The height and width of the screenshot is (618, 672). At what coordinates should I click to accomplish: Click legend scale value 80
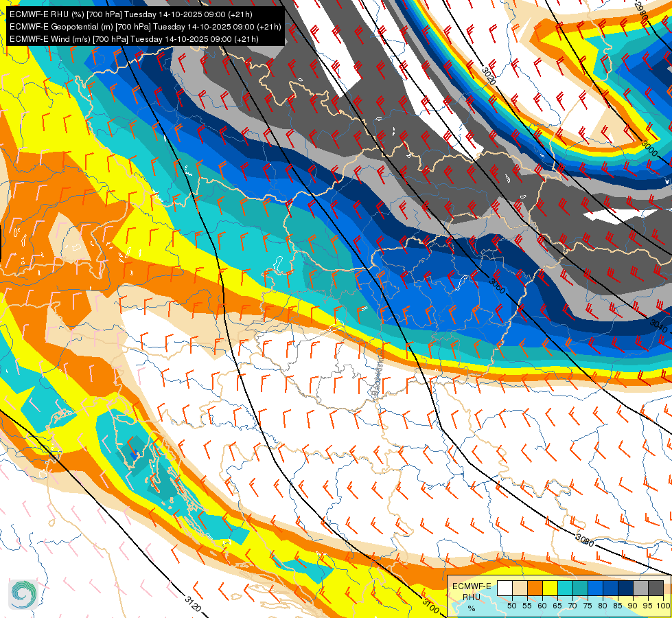pos(603,606)
